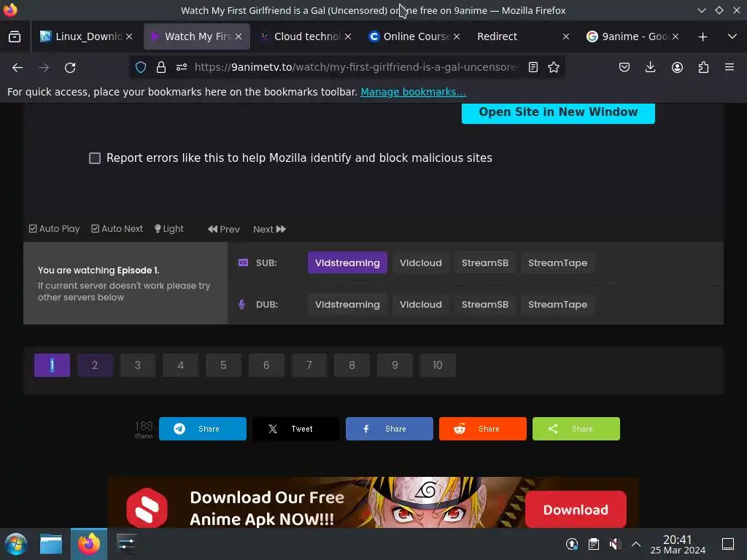The height and width of the screenshot is (560, 747).
Task: Go to the Prev episode
Action: 224,229
